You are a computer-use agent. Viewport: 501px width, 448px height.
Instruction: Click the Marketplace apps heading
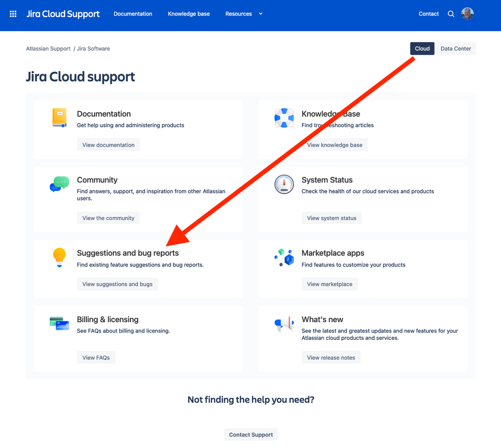click(332, 253)
